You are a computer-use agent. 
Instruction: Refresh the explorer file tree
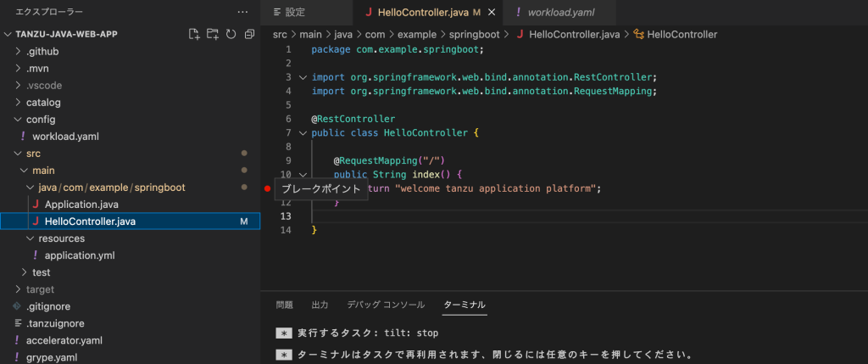coord(231,35)
